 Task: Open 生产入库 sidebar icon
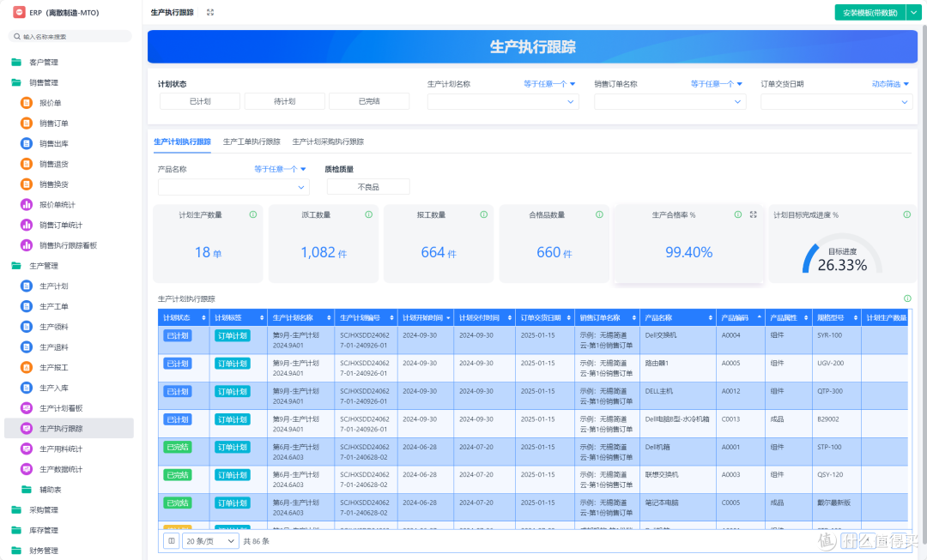pos(27,388)
